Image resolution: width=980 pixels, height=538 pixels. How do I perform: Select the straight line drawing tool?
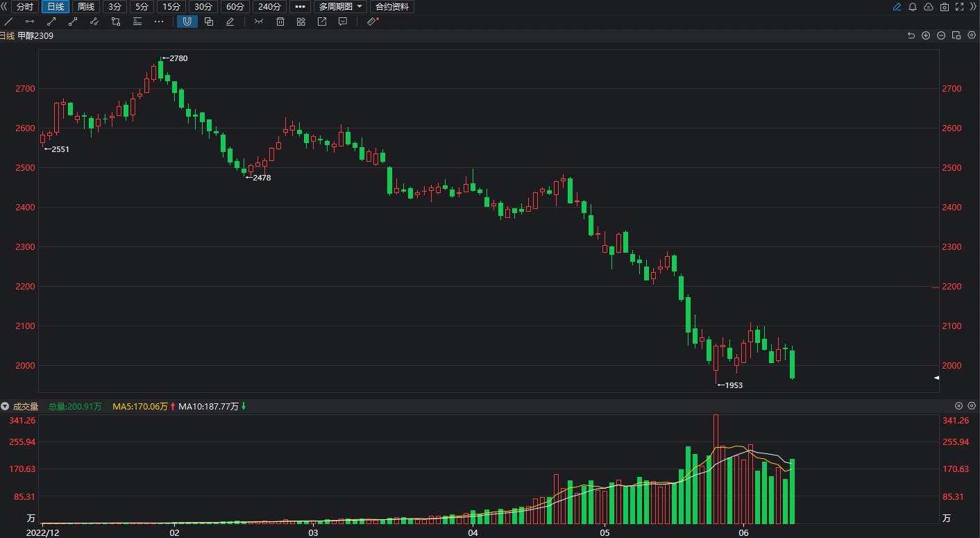click(x=8, y=22)
